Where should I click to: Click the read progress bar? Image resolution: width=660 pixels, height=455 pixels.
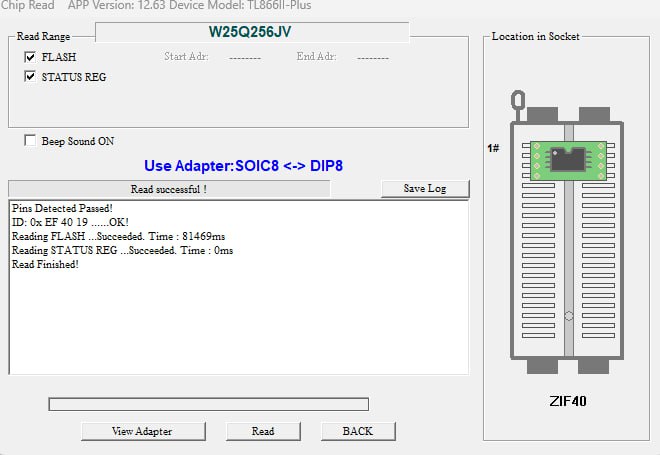209,404
